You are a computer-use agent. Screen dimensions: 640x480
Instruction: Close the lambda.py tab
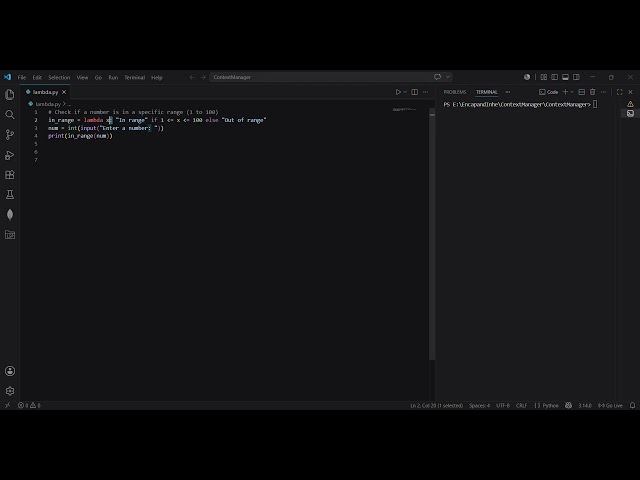click(x=64, y=92)
